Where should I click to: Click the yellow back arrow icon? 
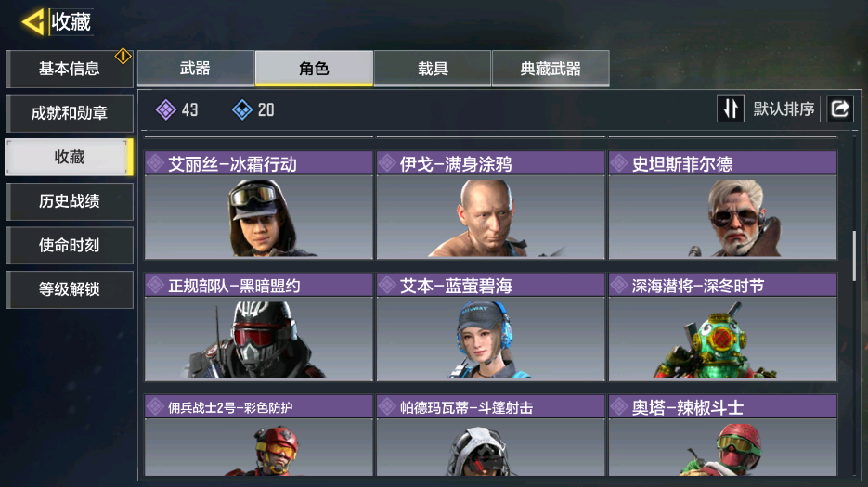pos(32,22)
